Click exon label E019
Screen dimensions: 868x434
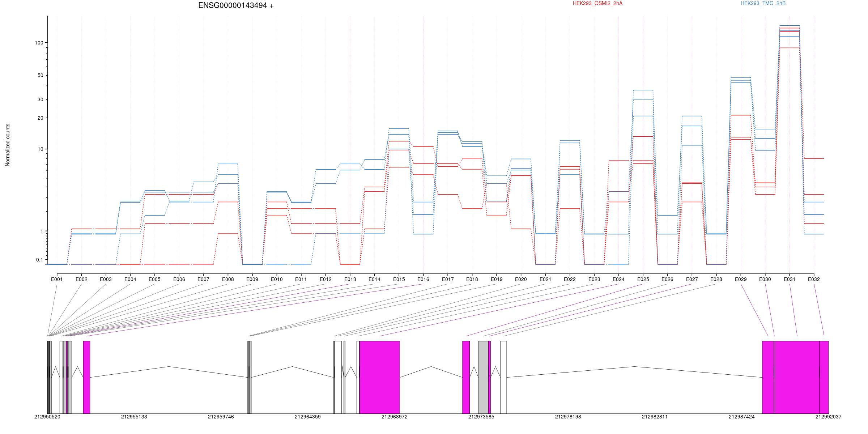[497, 279]
